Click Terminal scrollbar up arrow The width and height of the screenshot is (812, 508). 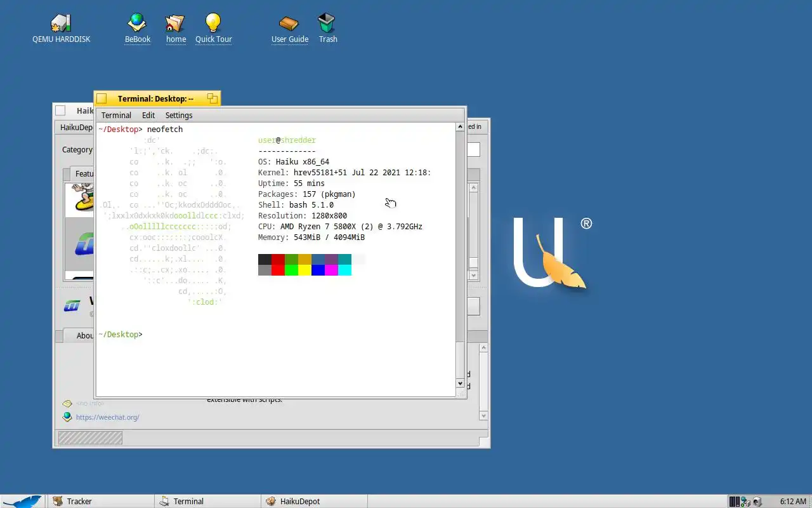pos(461,127)
